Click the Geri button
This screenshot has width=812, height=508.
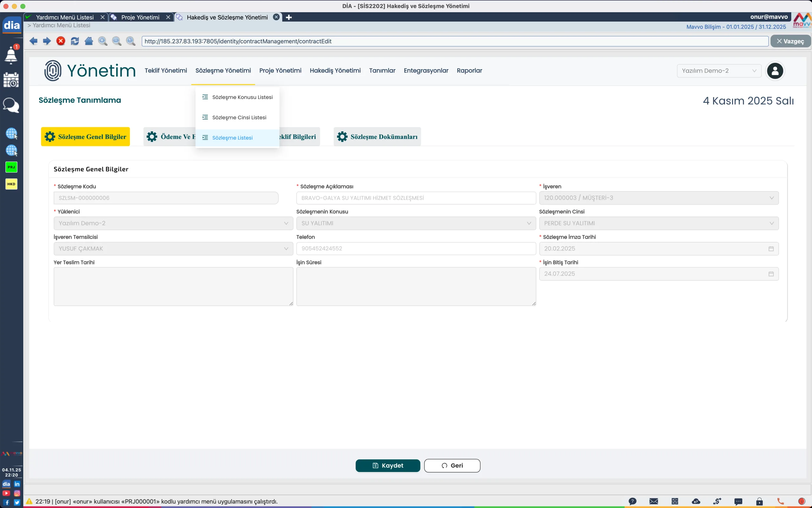452,465
